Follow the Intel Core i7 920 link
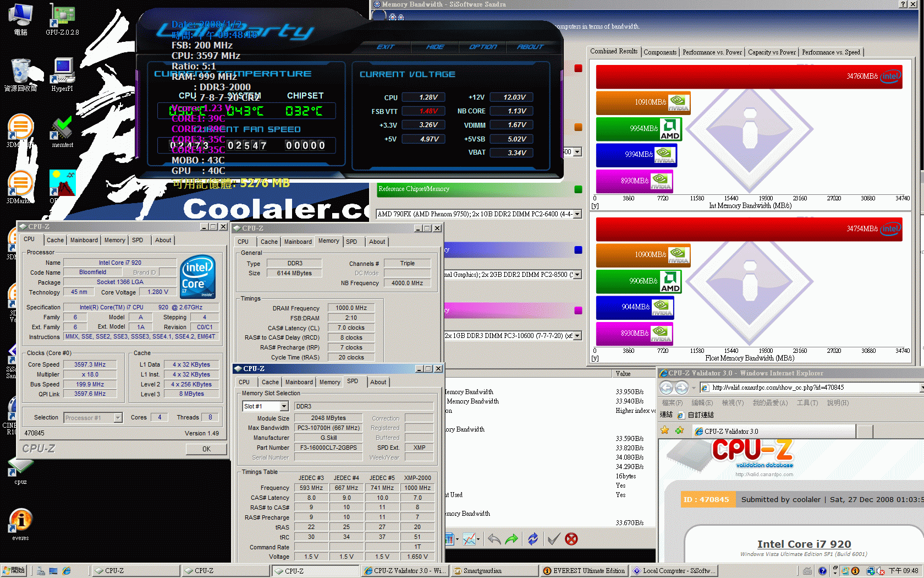924x578 pixels. click(804, 544)
